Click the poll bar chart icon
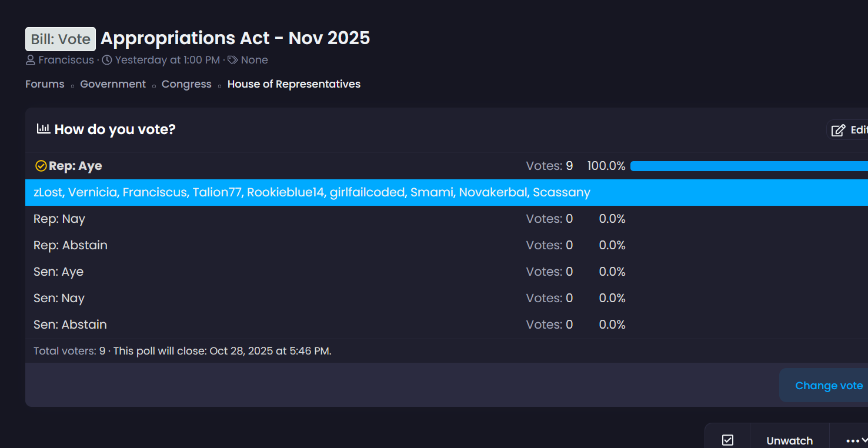The height and width of the screenshot is (448, 868). pos(43,129)
